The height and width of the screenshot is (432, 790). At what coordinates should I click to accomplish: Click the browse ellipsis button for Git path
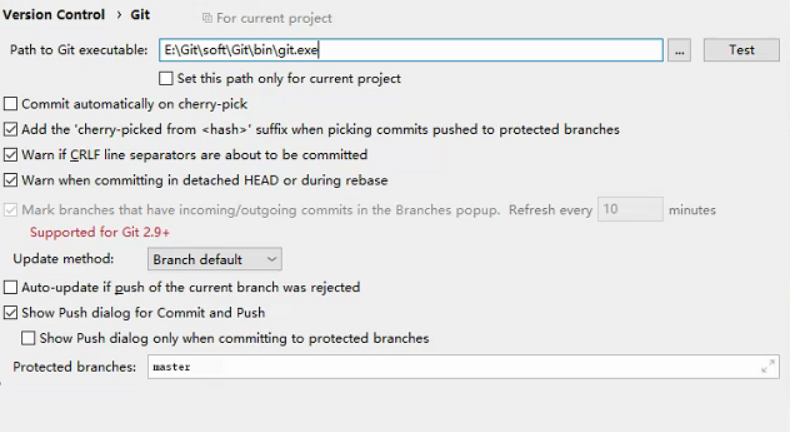coord(679,50)
